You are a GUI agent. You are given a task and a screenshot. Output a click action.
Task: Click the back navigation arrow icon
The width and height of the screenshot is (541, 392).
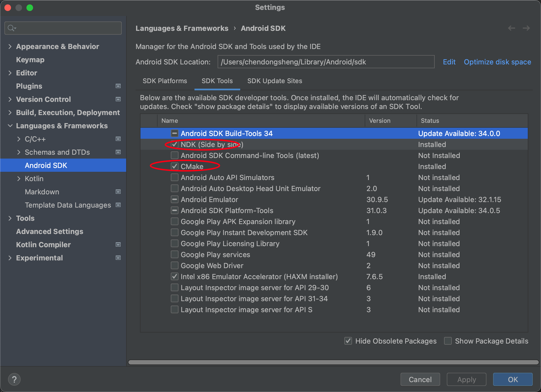click(512, 28)
